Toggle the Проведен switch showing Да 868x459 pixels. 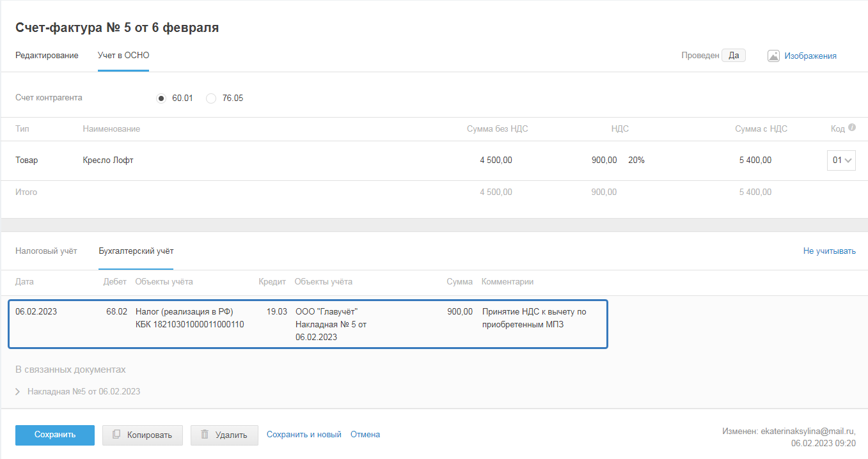click(x=733, y=56)
